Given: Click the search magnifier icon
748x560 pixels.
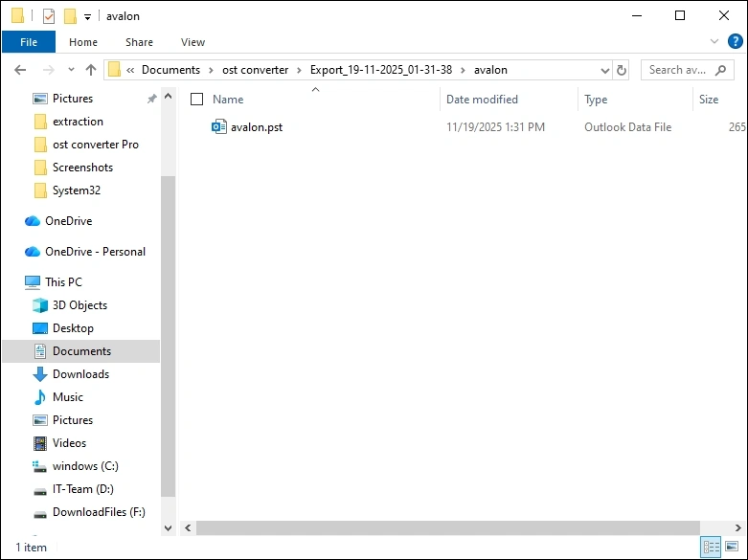Looking at the screenshot, I should coord(720,70).
